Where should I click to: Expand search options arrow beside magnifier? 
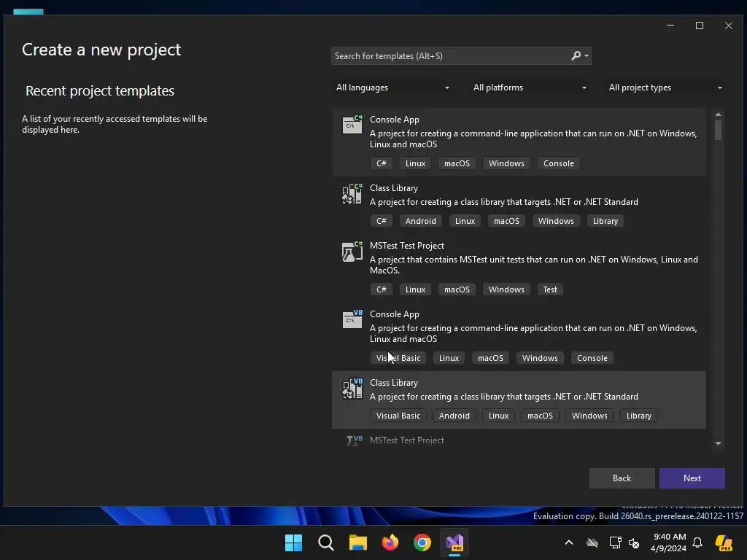coord(587,55)
